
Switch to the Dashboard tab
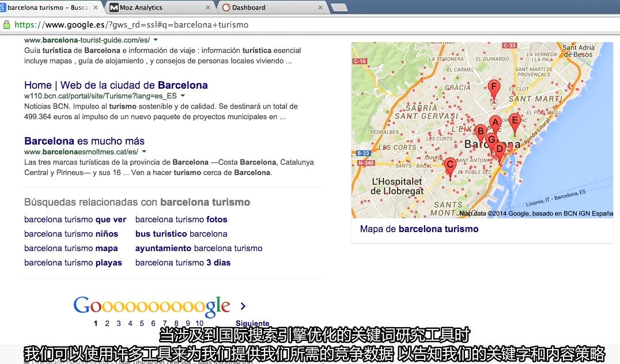(x=274, y=7)
